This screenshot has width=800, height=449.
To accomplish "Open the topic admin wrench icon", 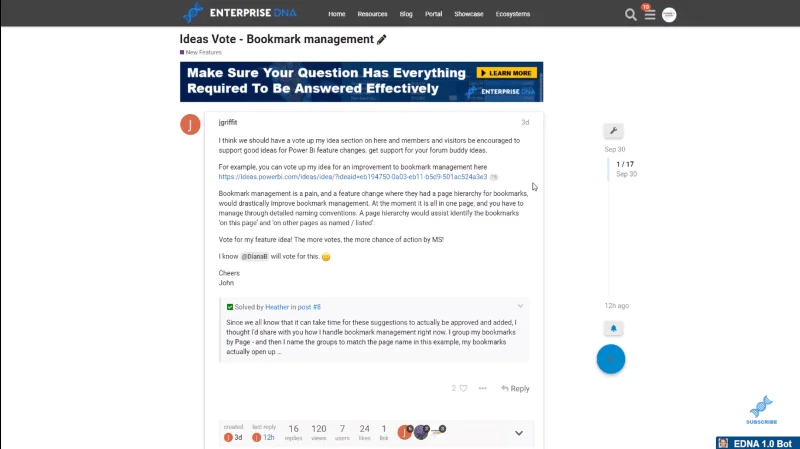I will click(613, 131).
